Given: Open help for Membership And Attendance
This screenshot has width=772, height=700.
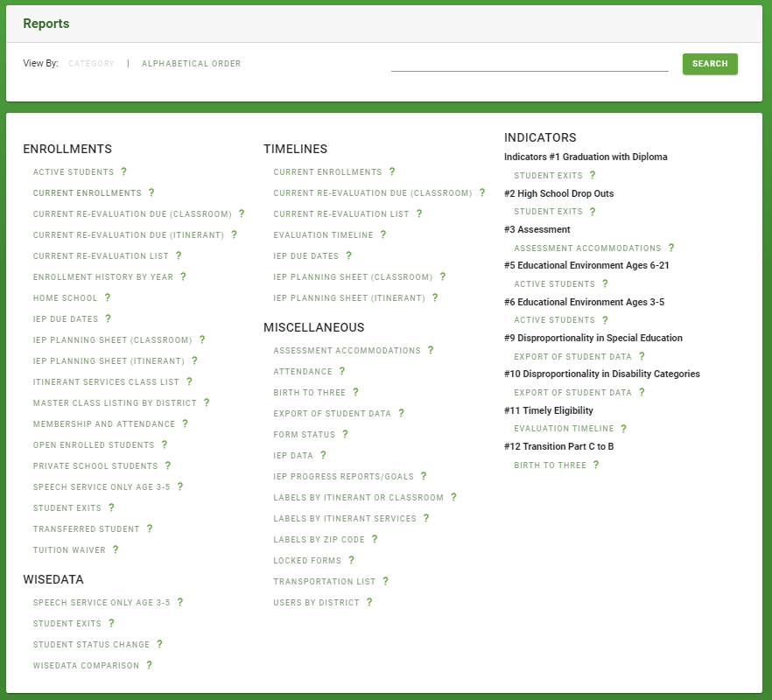Looking at the screenshot, I should point(186,423).
